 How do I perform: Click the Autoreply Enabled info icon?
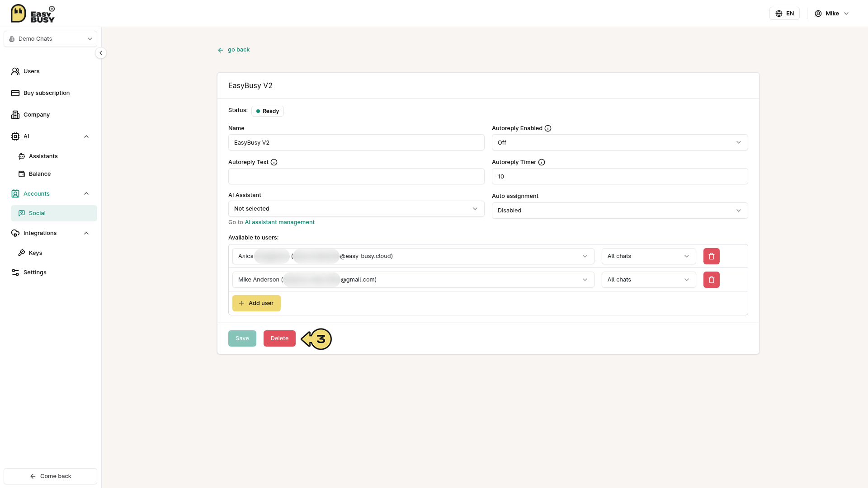coord(548,128)
